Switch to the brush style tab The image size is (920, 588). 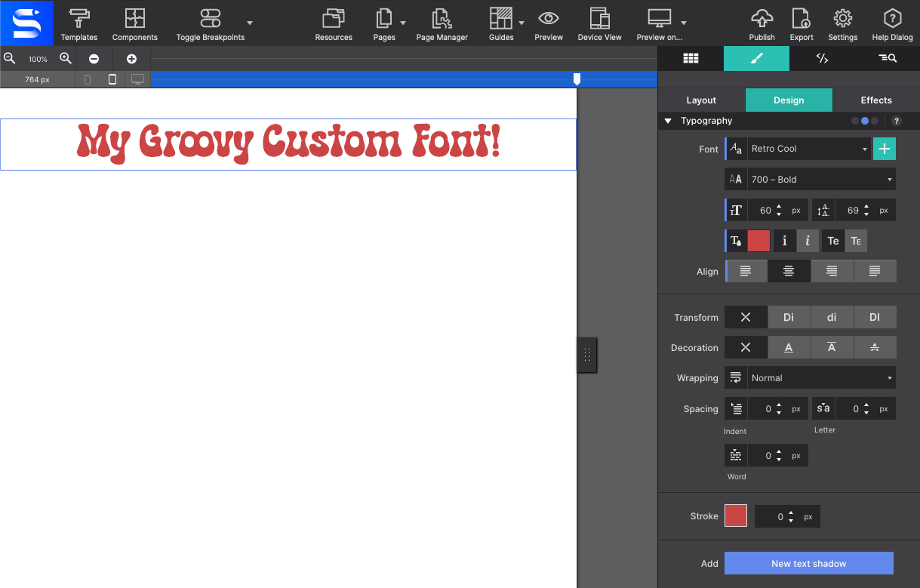[x=757, y=58]
